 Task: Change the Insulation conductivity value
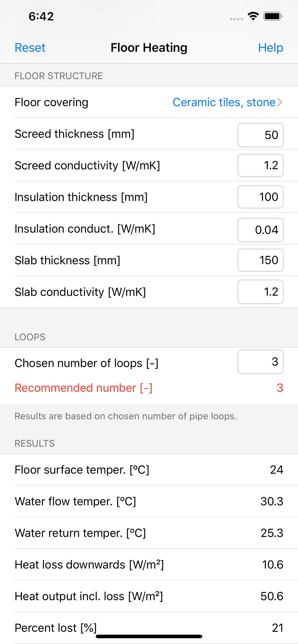260,230
